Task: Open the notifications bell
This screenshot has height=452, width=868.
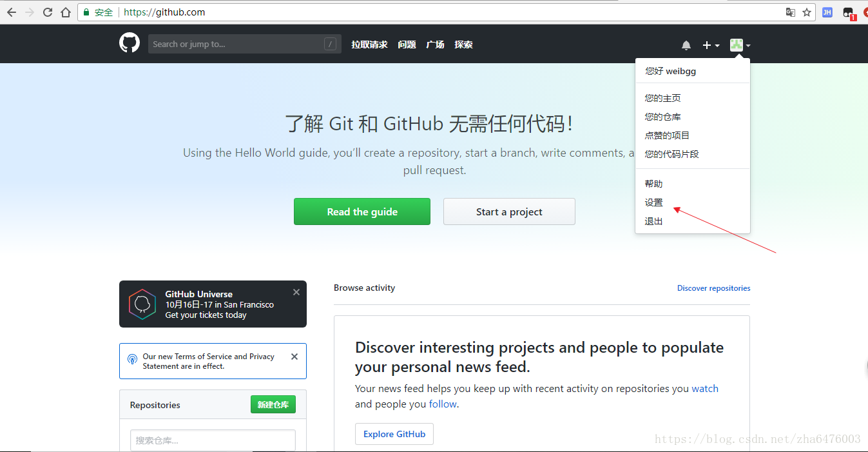Action: [x=686, y=45]
